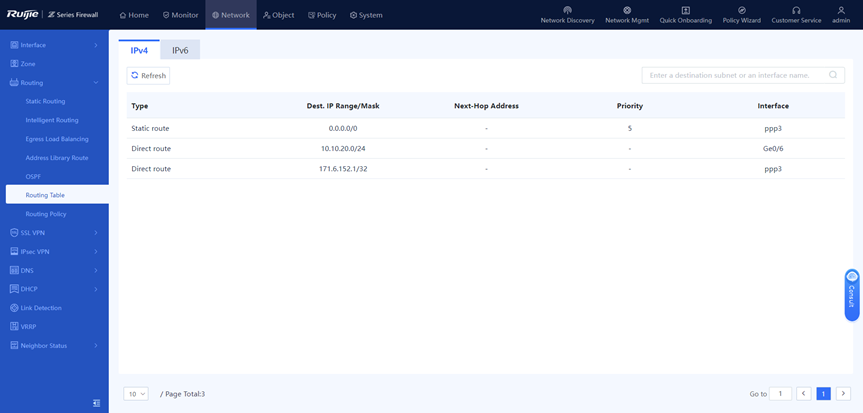Open the Consult chat widget
Viewport: 863px width, 413px height.
coord(852,295)
